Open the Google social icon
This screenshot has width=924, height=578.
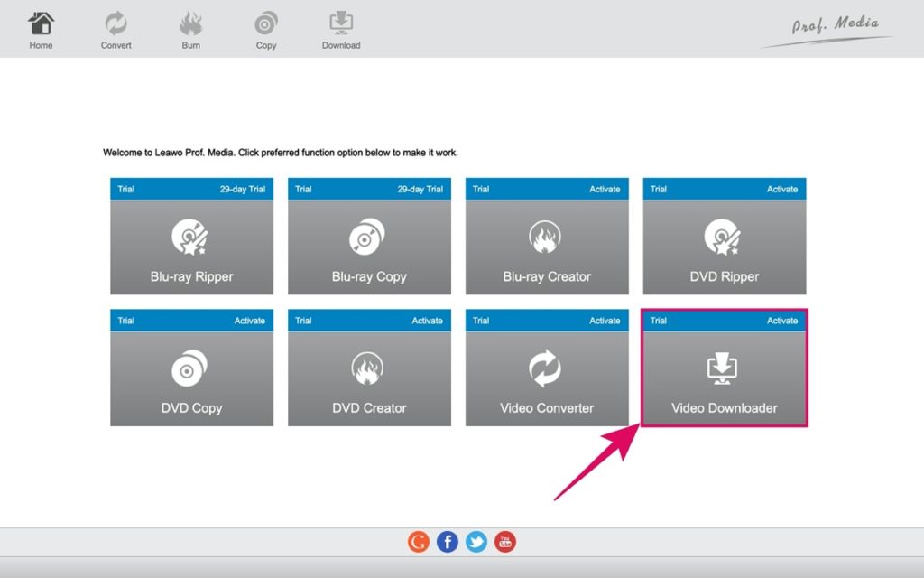point(419,542)
